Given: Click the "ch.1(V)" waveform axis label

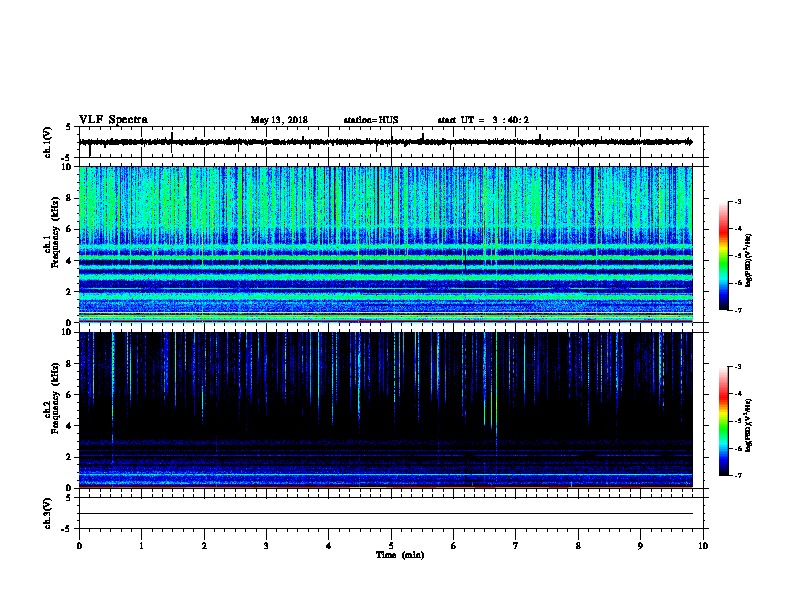Looking at the screenshot, I should [x=48, y=142].
